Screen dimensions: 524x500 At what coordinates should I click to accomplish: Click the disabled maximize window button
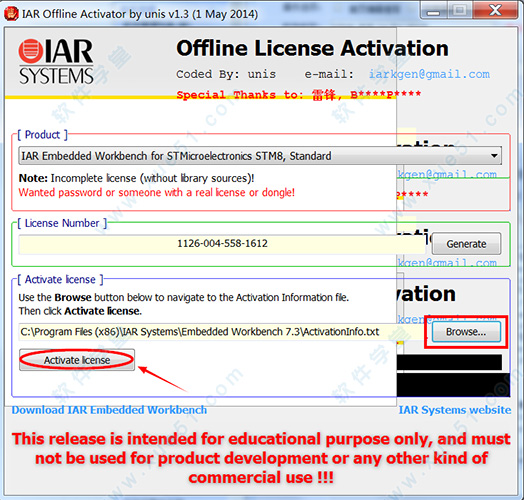pos(460,10)
